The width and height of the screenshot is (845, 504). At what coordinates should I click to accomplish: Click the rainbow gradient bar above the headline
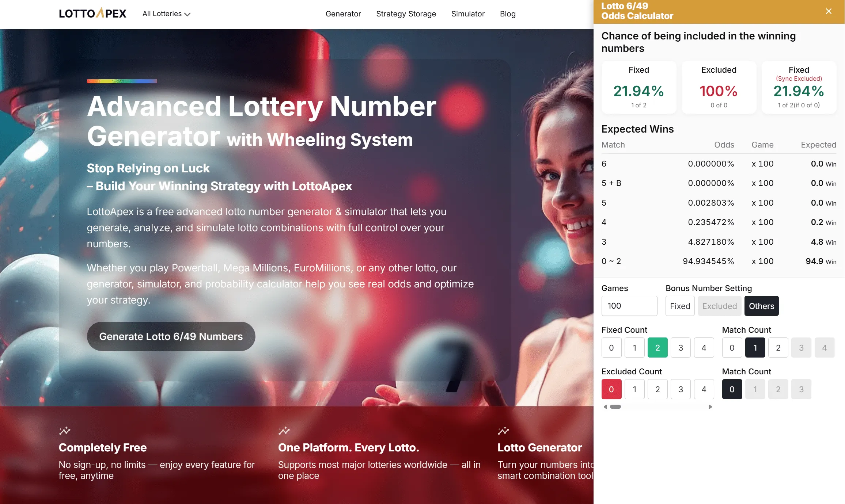[x=122, y=81]
